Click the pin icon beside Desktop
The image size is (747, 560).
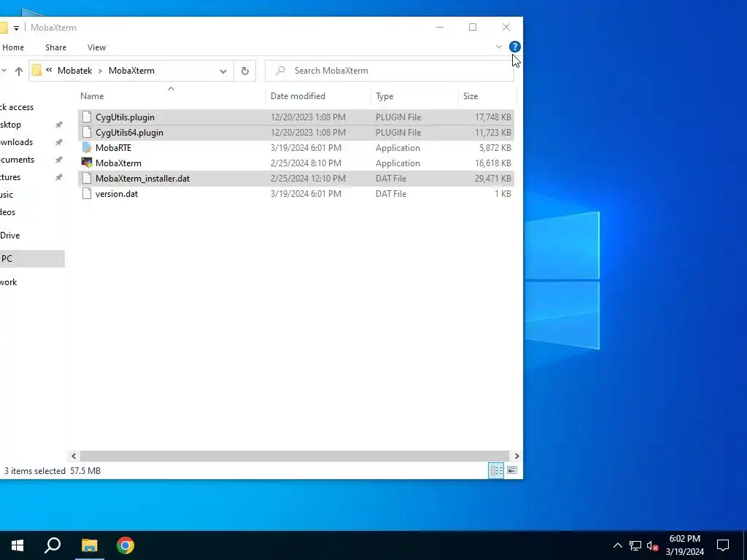(58, 125)
